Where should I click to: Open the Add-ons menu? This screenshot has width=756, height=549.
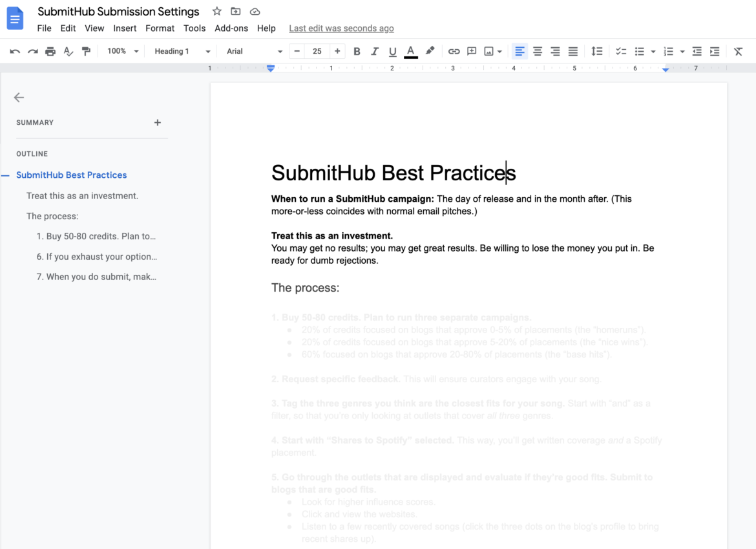tap(231, 28)
